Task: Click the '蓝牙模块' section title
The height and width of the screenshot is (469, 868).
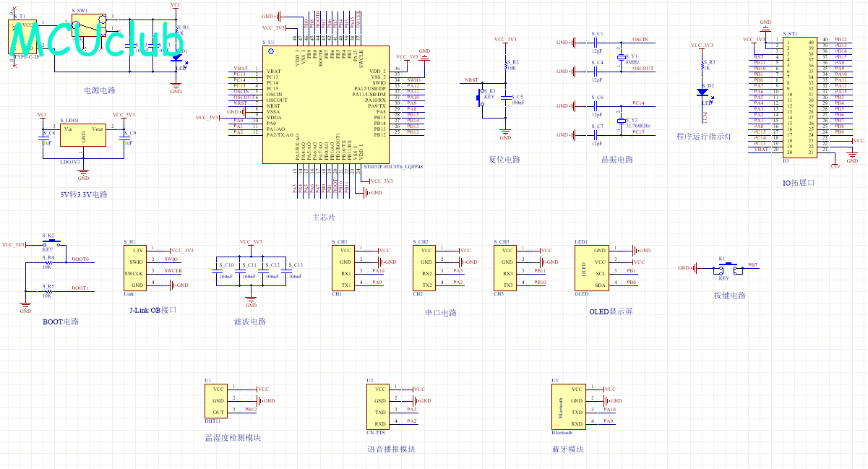Action: pyautogui.click(x=568, y=449)
